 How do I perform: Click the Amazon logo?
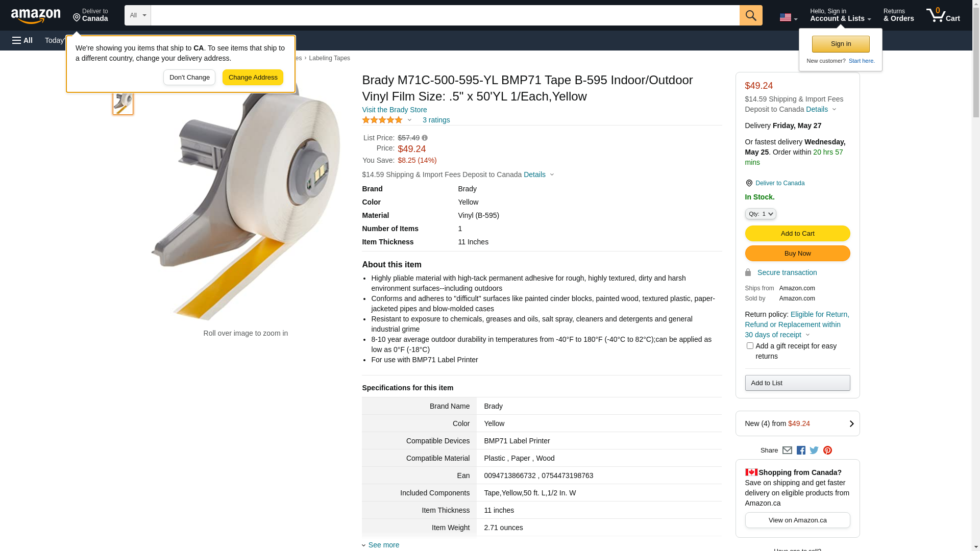tap(36, 16)
